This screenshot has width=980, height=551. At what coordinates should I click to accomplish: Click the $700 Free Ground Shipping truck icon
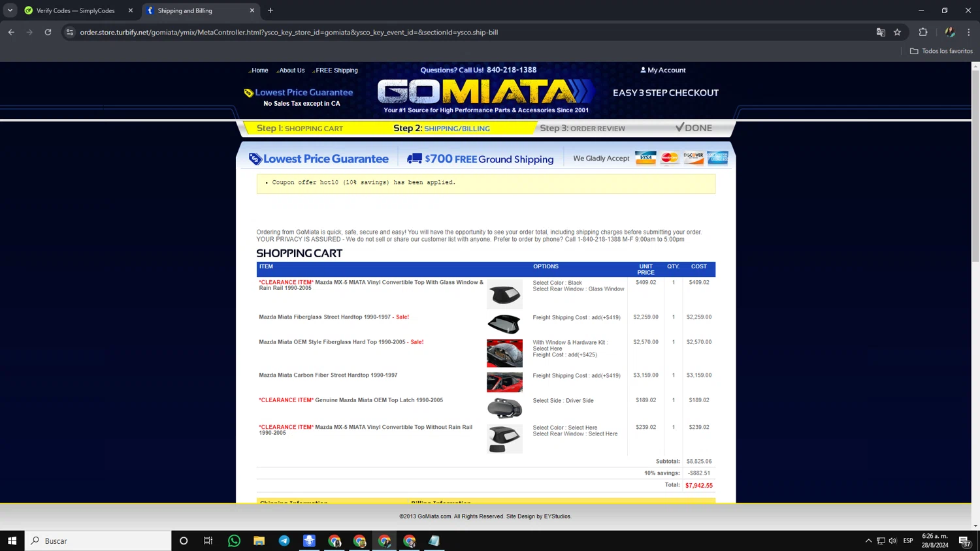[x=414, y=159]
